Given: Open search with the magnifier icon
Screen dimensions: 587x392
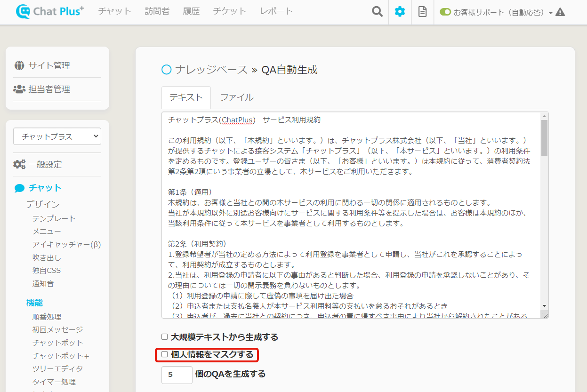Looking at the screenshot, I should (x=377, y=12).
